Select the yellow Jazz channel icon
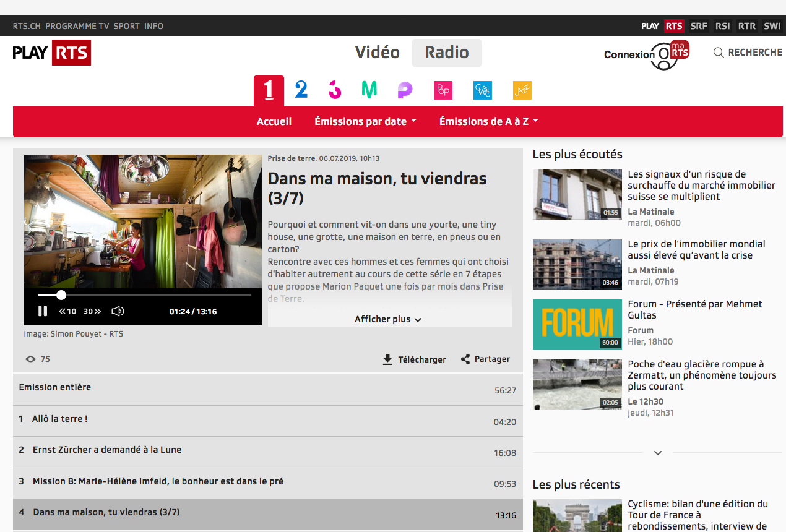The height and width of the screenshot is (532, 786). pyautogui.click(x=522, y=90)
